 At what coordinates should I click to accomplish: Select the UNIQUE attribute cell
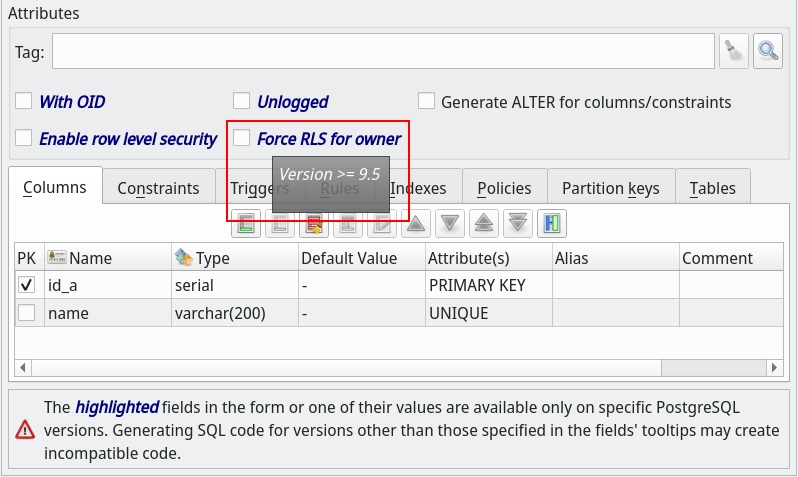(x=489, y=313)
